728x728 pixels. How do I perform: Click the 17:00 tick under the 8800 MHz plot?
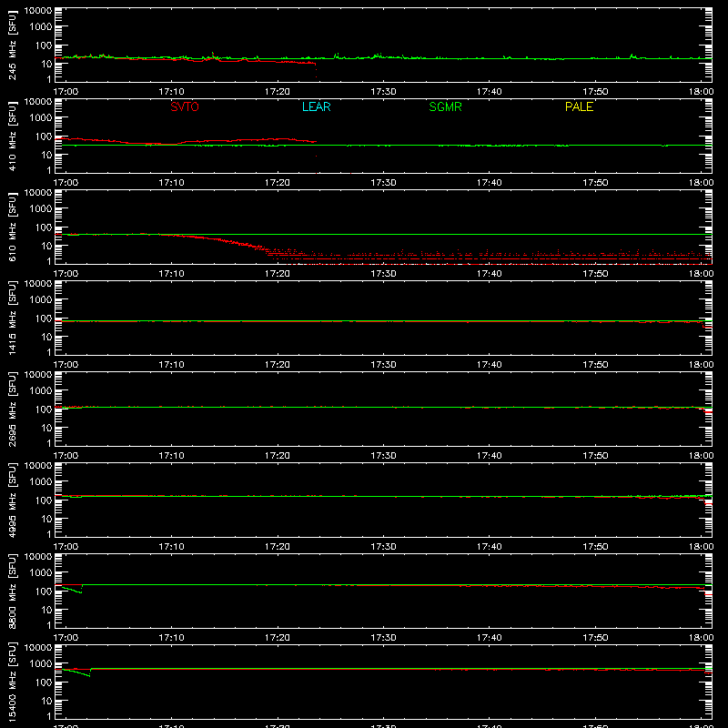point(66,638)
